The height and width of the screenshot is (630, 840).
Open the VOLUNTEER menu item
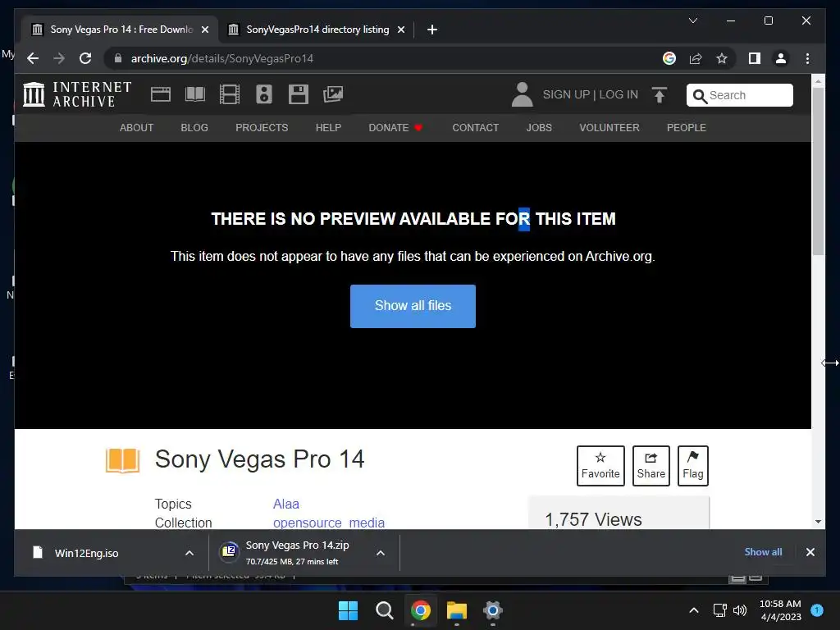[609, 127]
